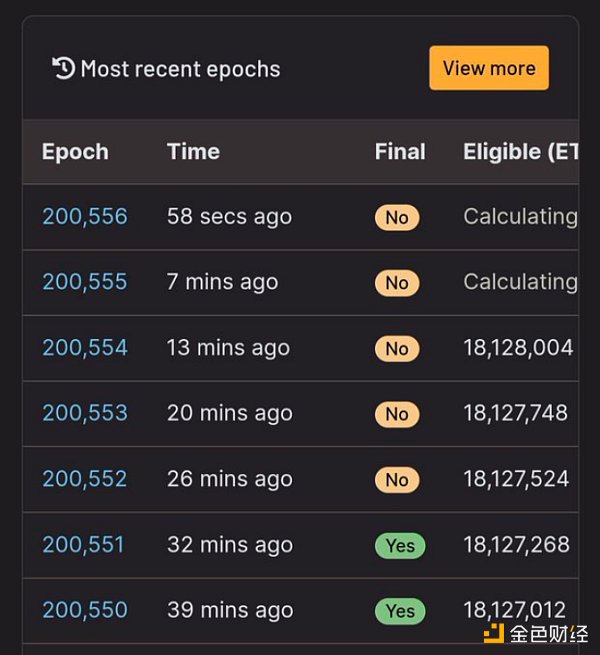Click the eligible value 18,128,004
Image resolution: width=600 pixels, height=655 pixels.
coord(518,348)
